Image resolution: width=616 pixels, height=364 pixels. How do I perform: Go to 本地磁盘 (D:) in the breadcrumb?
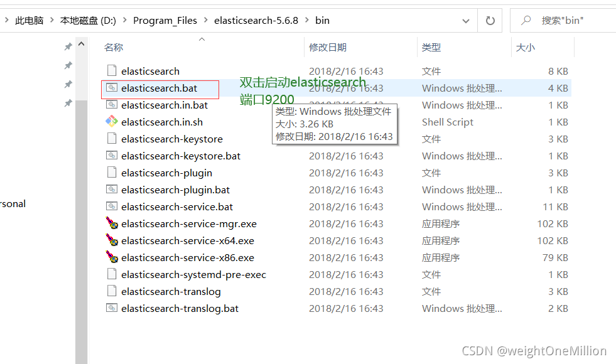(88, 21)
